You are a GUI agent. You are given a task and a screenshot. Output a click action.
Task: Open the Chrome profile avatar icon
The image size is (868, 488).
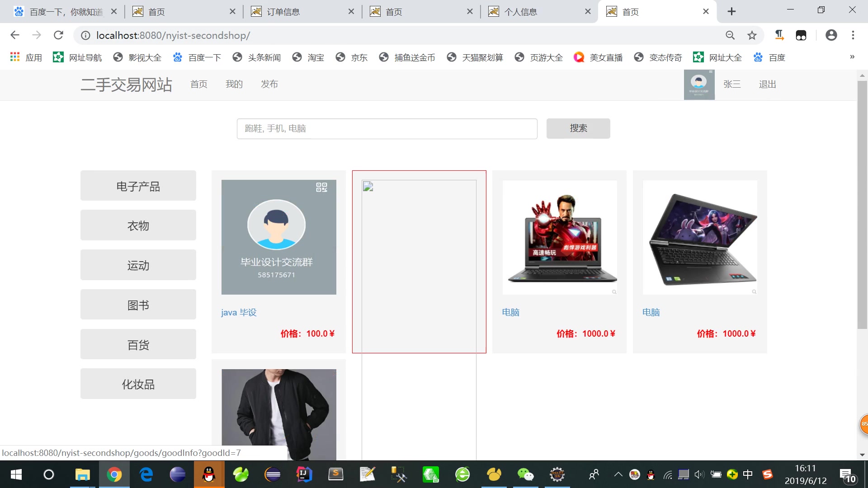click(x=831, y=35)
